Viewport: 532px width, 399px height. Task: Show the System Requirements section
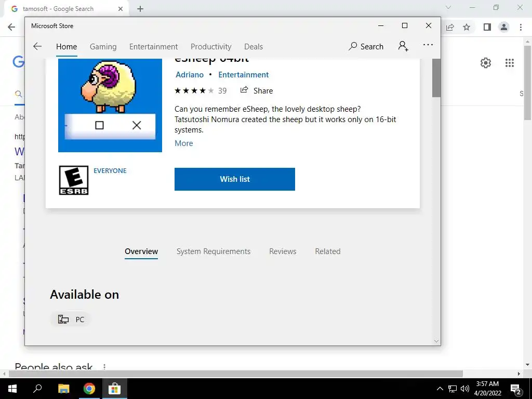214,251
